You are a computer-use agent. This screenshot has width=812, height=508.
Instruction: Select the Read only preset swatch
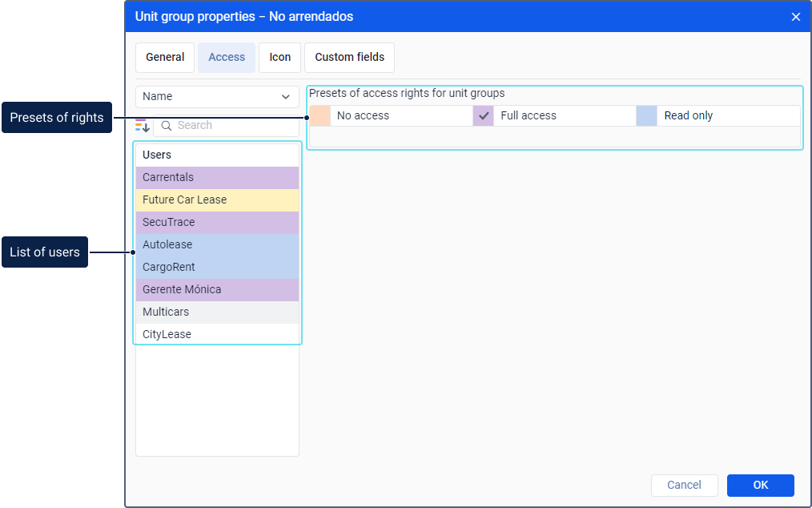(646, 116)
